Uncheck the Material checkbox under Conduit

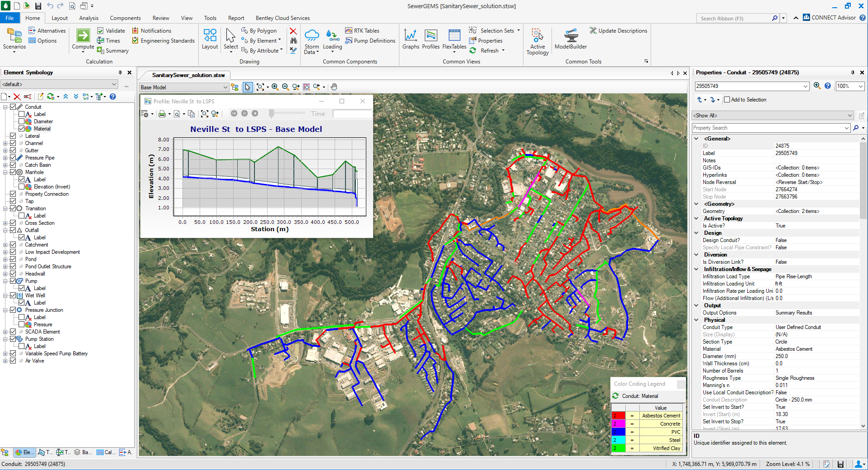21,128
